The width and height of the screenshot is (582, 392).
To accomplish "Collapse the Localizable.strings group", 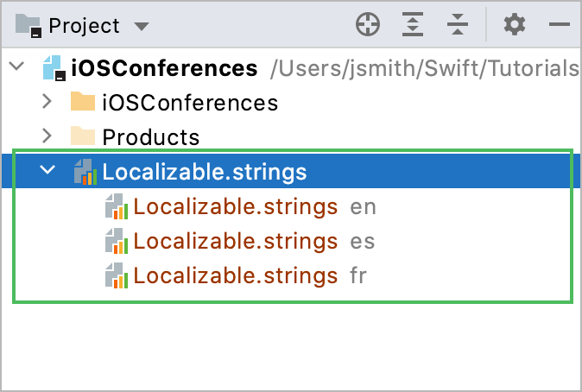I will pos(48,172).
